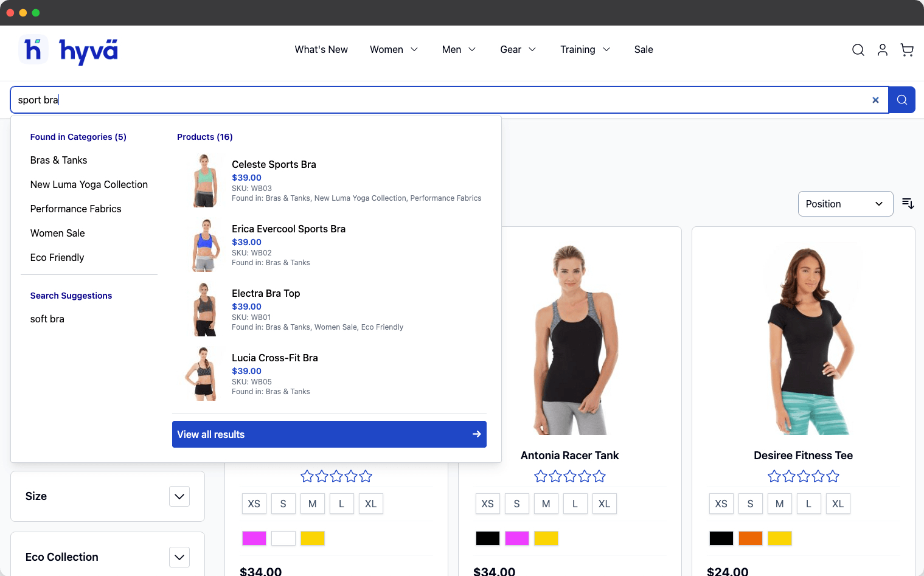Select size XS for Desiree Fitness Tee

coord(721,504)
